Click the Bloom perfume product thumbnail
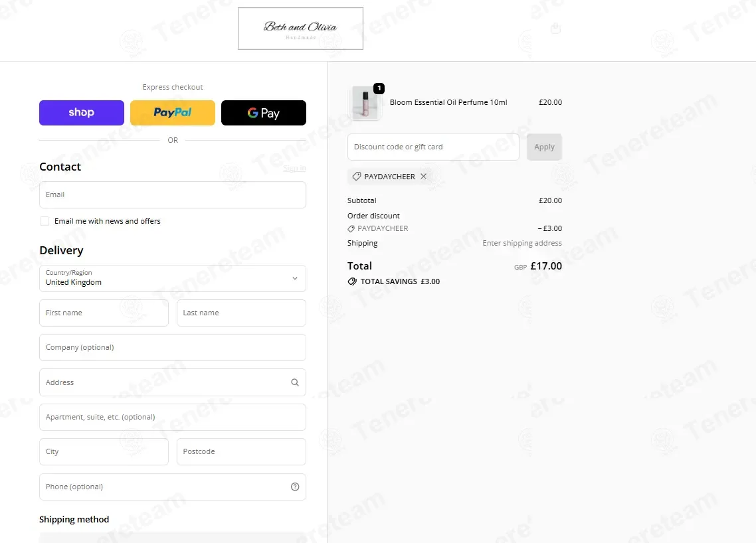756x543 pixels. click(x=365, y=103)
